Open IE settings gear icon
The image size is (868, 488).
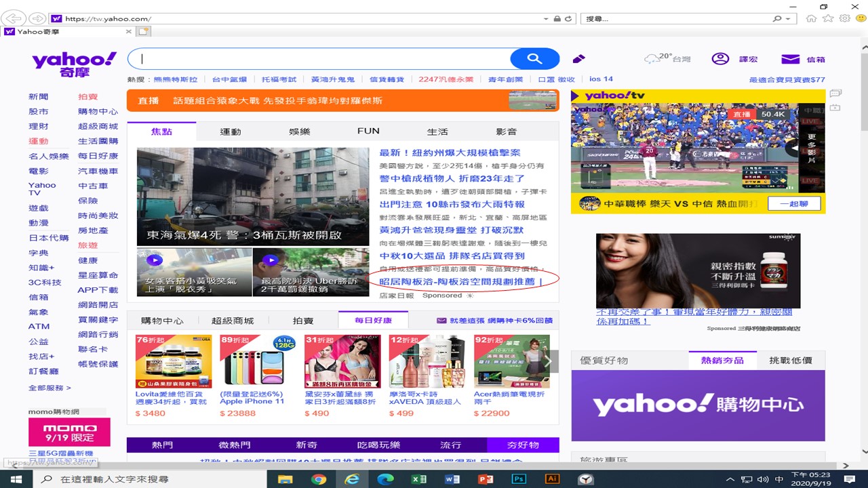click(845, 18)
